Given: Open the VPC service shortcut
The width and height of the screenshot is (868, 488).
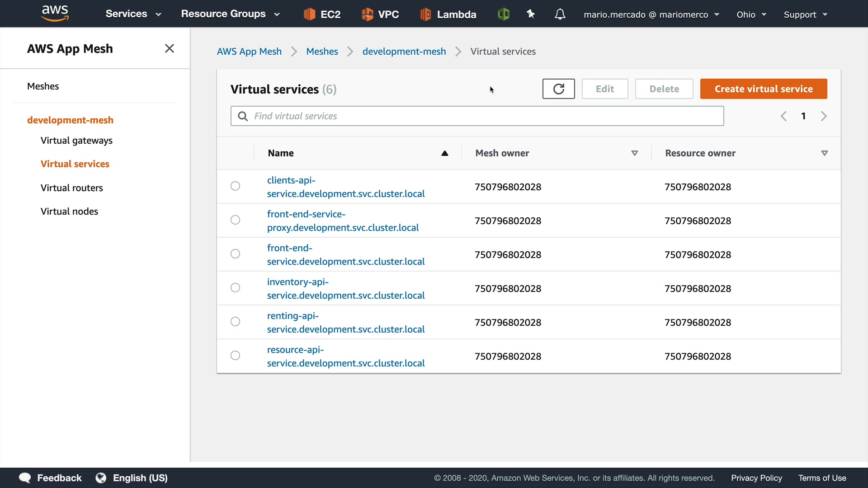Looking at the screenshot, I should tap(380, 14).
